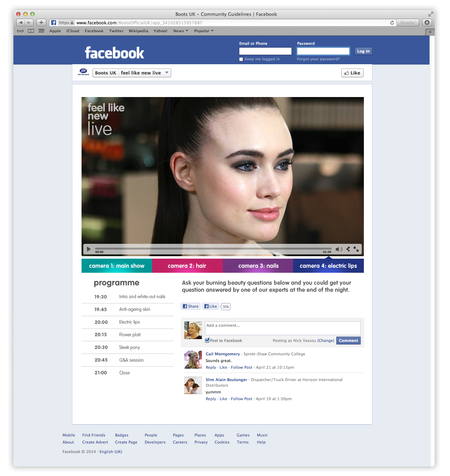This screenshot has width=450, height=476.
Task: Open Top Sites grid icon
Action: tap(41, 31)
